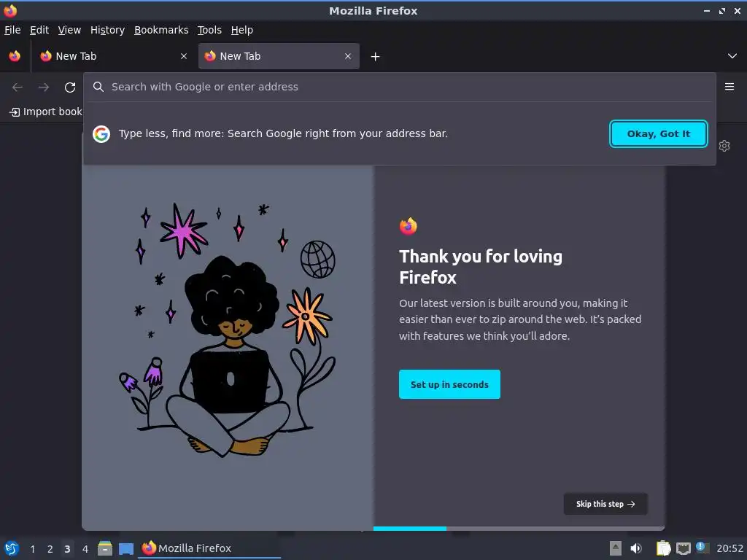Click the Firefox logo above the heading
The image size is (747, 560).
409,226
